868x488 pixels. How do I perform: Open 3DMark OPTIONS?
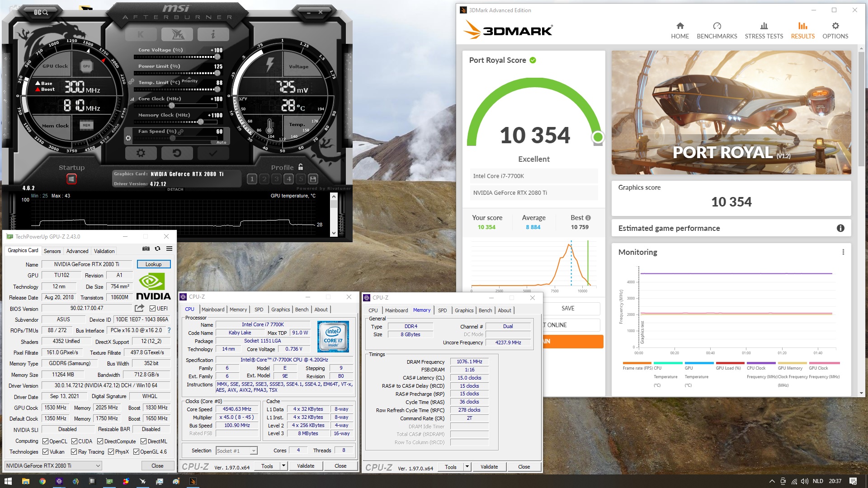835,31
